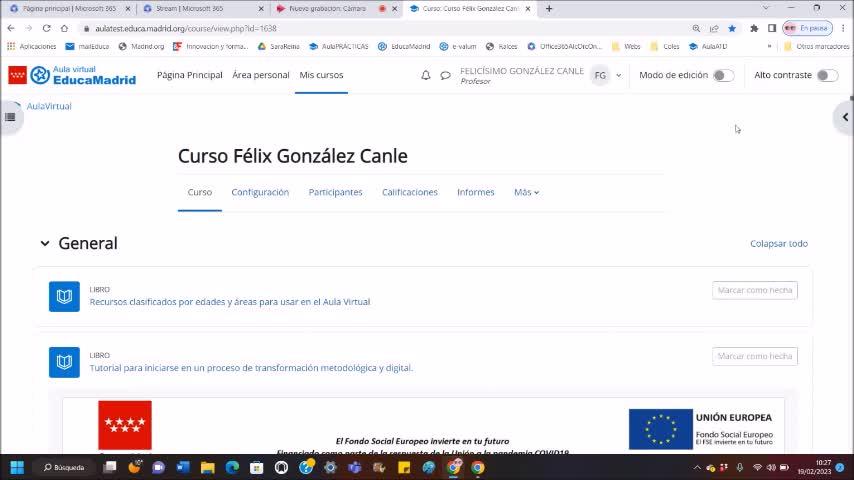Image resolution: width=854 pixels, height=480 pixels.
Task: Go to Página Principal in the navigation bar
Action: click(x=190, y=75)
